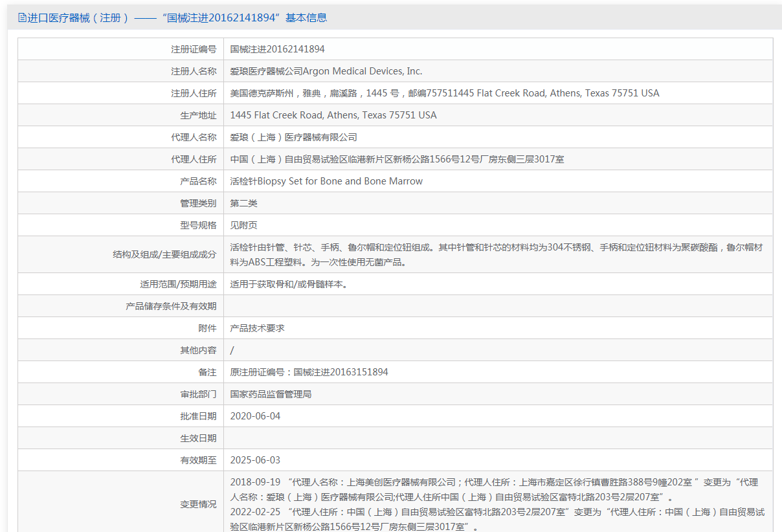Screen dimensions: 782x532
Task: Click agent name 爱琅（上海）医疗器械有限公司
Action: [x=293, y=137]
